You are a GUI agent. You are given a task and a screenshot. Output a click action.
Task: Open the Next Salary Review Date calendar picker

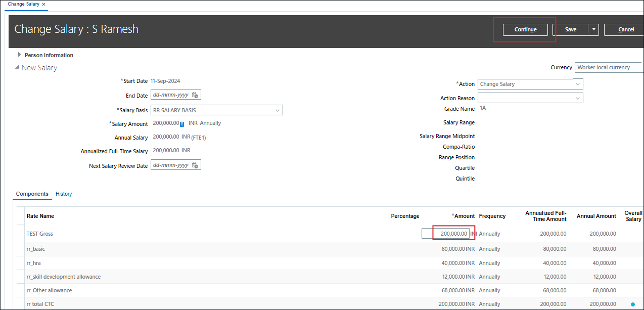point(194,164)
